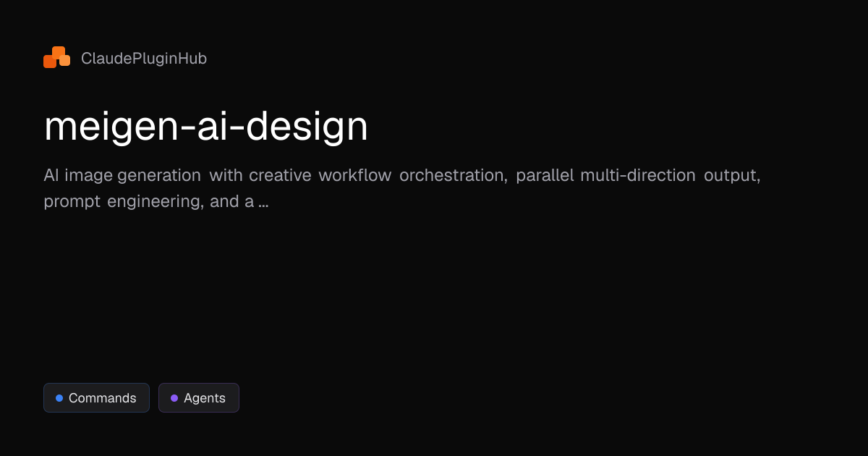Select the Commands tag
Image resolution: width=868 pixels, height=456 pixels.
click(x=96, y=398)
